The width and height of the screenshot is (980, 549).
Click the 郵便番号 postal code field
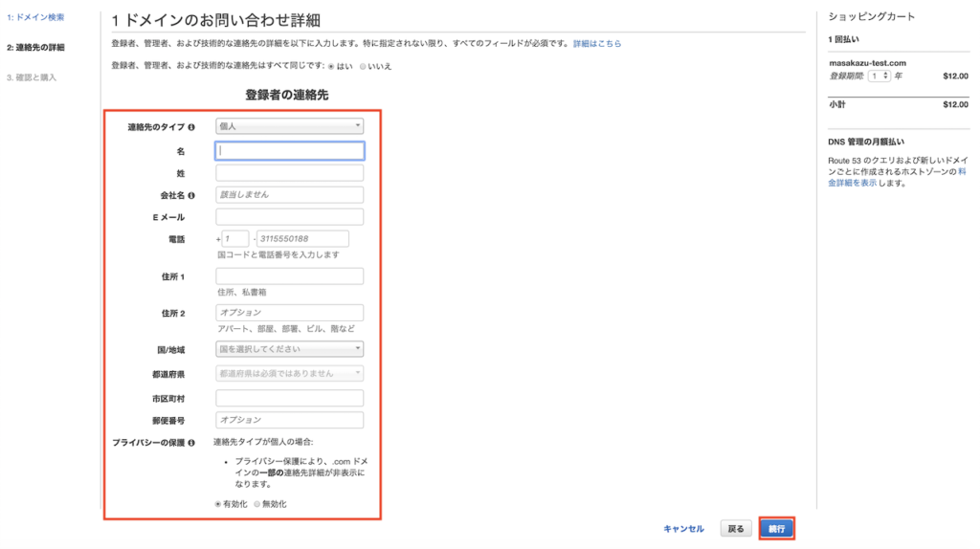click(289, 420)
